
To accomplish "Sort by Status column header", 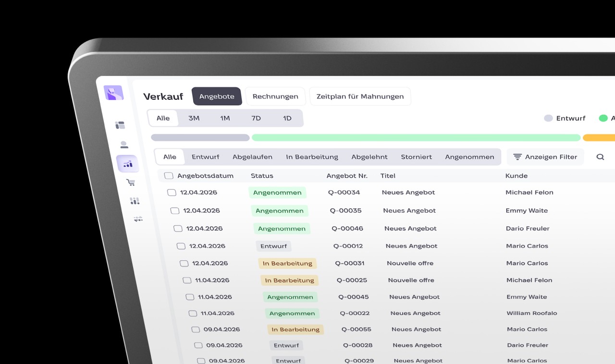I will (x=262, y=176).
